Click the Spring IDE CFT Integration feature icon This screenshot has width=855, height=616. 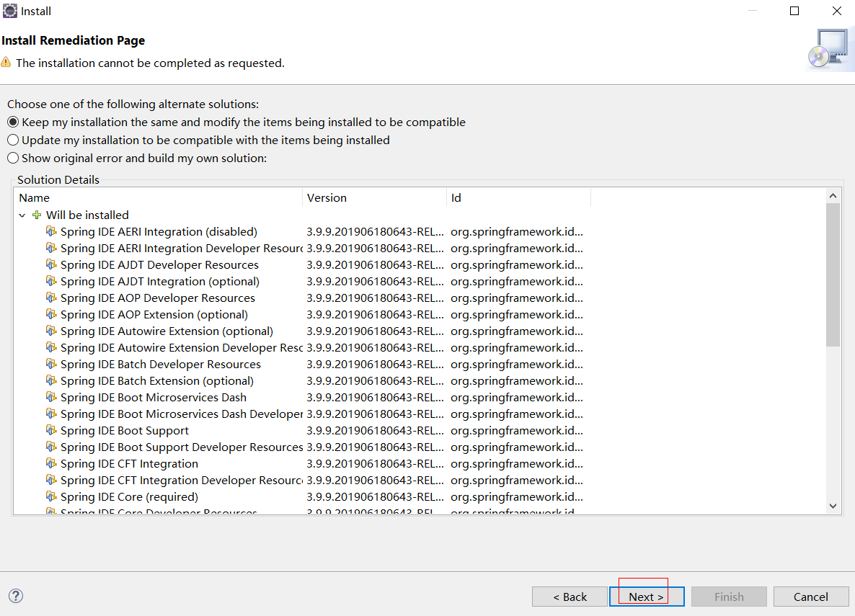click(51, 463)
